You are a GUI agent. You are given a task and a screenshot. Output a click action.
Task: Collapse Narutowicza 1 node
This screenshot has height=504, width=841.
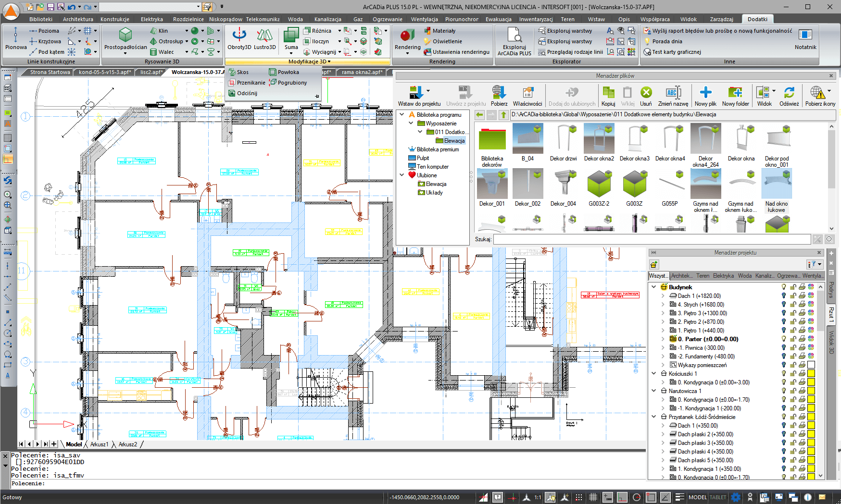(x=654, y=391)
